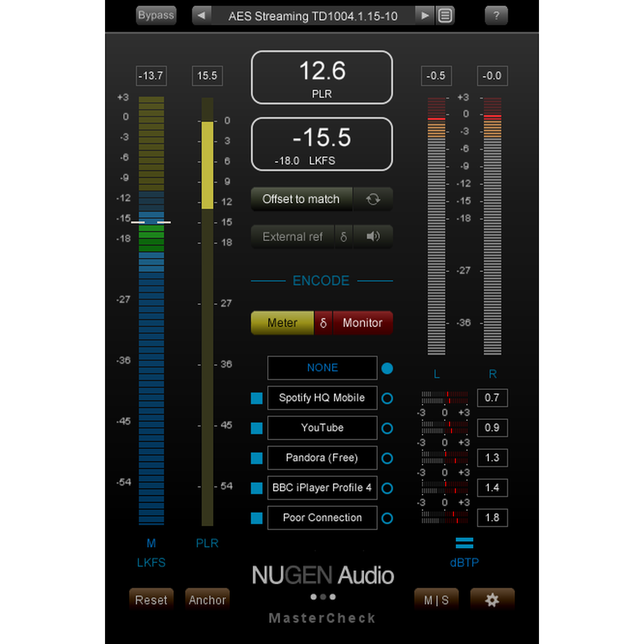Open the help question mark button
The image size is (644, 644).
point(496,16)
